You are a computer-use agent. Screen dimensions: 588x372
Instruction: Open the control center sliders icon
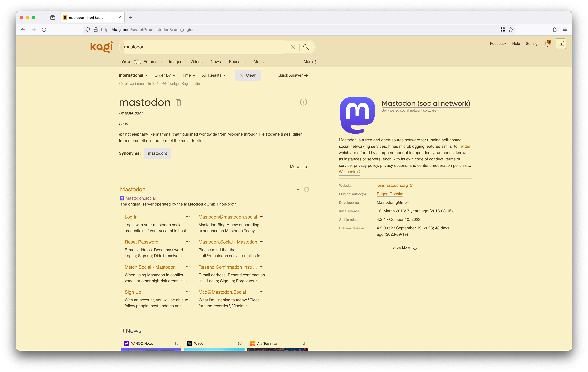(561, 44)
